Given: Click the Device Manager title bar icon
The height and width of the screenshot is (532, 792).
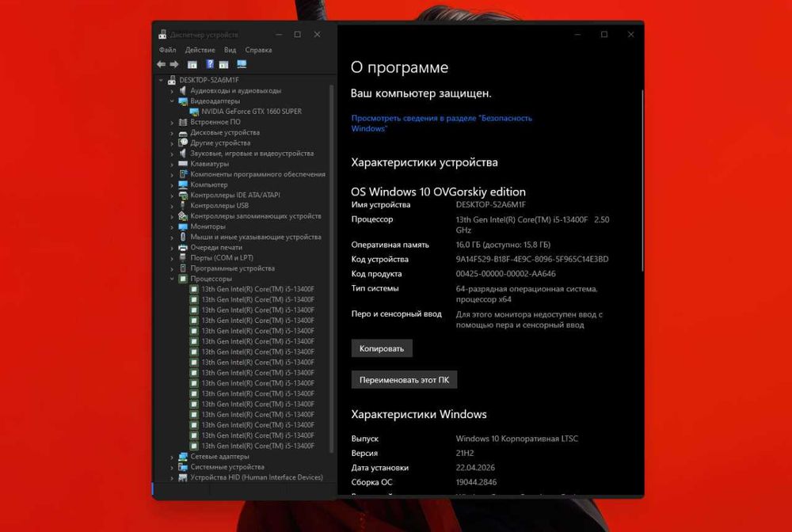Looking at the screenshot, I should pos(162,34).
